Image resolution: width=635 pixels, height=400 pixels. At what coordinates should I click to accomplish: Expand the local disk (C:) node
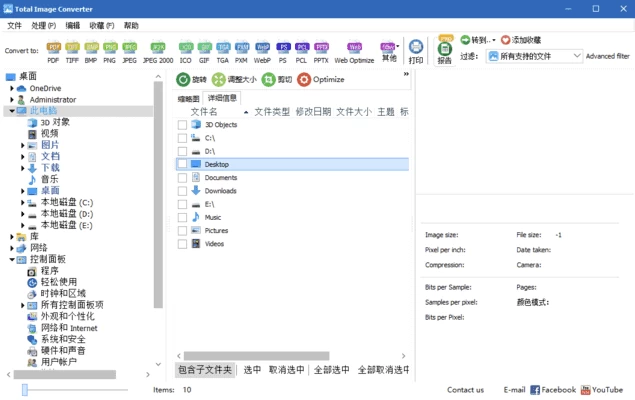[23, 202]
